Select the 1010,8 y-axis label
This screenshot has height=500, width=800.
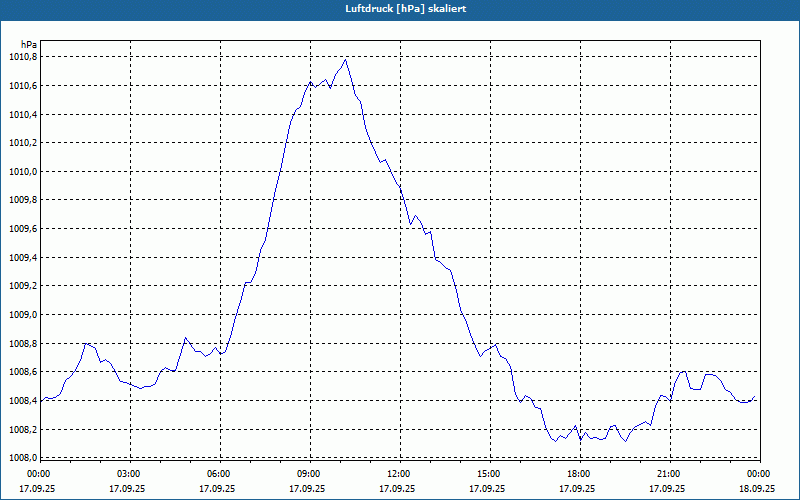click(23, 57)
